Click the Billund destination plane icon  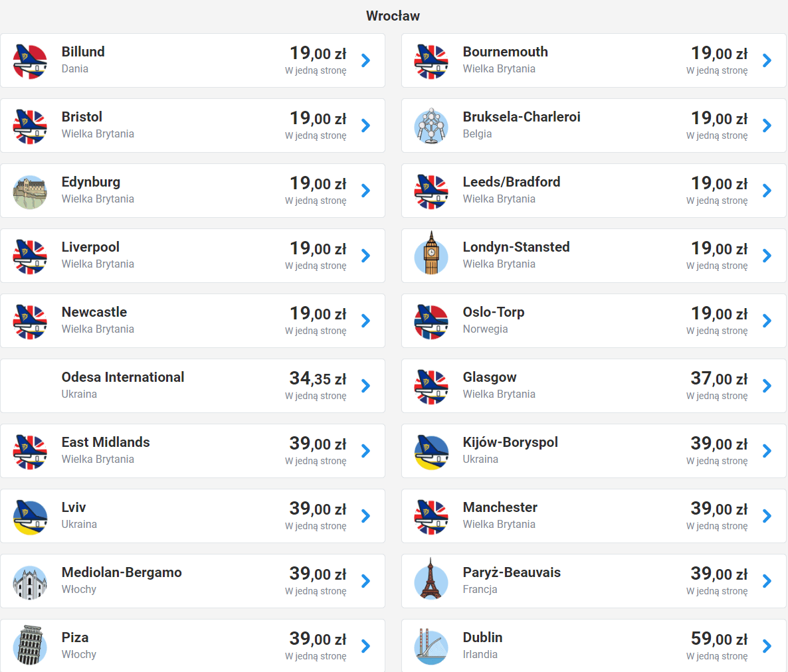30,61
